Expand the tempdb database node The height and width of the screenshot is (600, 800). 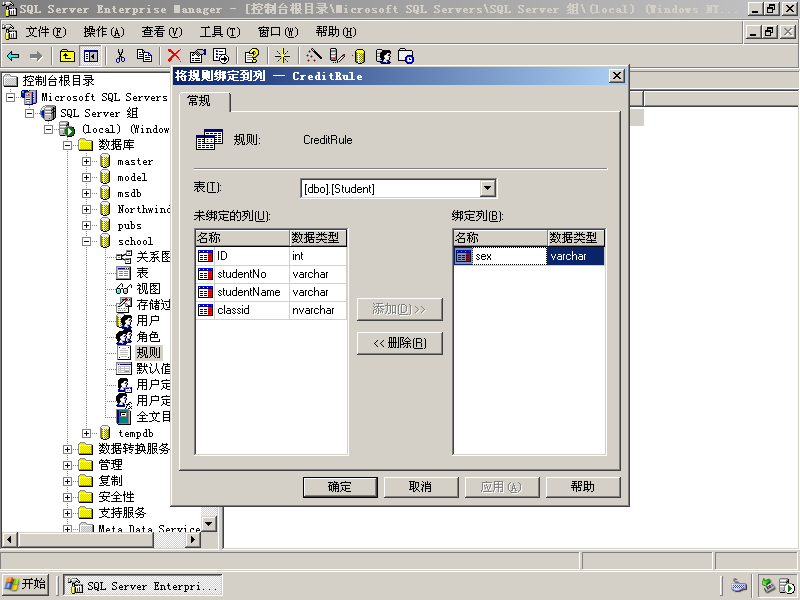87,433
